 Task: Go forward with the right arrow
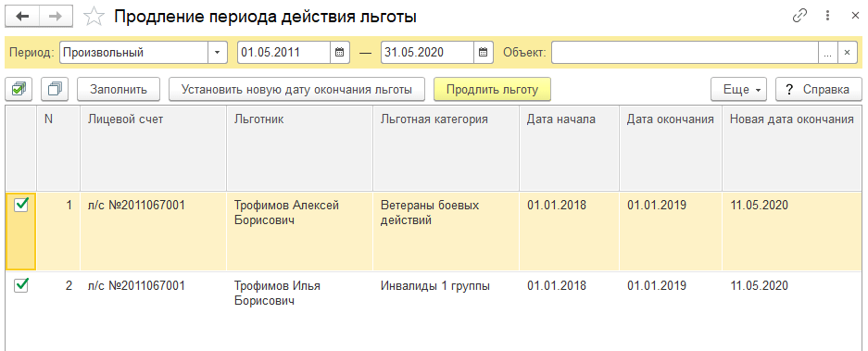(56, 18)
